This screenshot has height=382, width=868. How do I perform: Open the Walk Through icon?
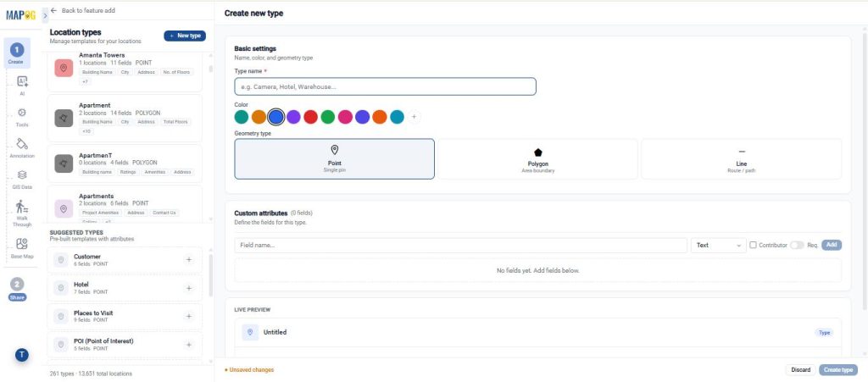[22, 207]
